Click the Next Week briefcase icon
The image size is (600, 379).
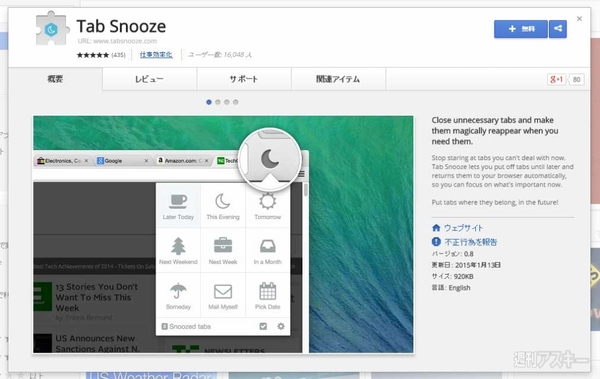pyautogui.click(x=223, y=245)
